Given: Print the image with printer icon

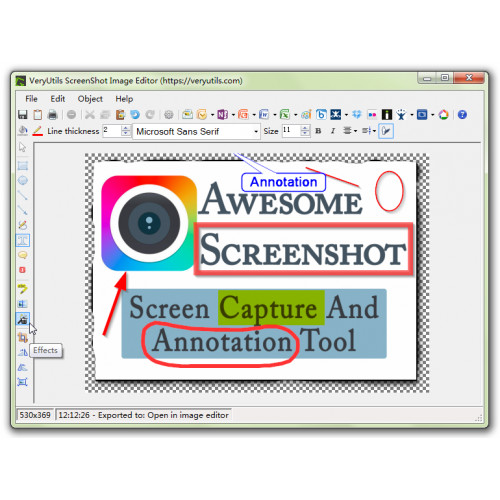Looking at the screenshot, I should click(53, 115).
